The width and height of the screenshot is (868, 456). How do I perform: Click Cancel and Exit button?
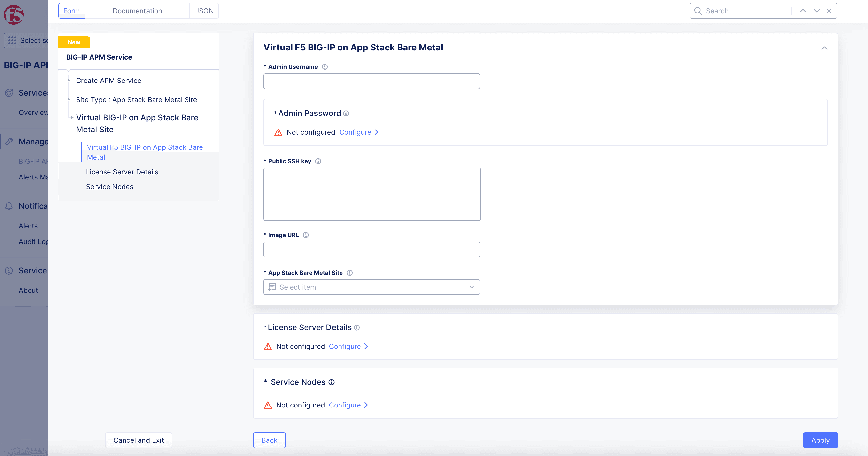pos(139,440)
